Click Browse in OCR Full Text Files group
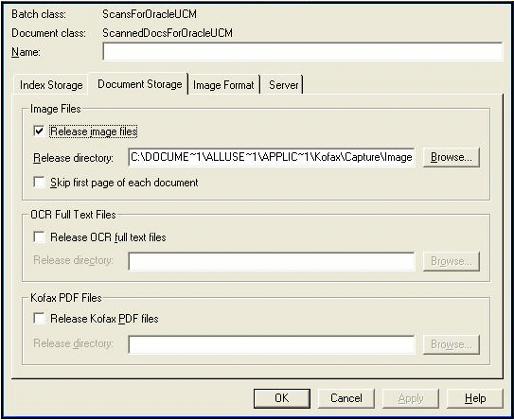 point(452,261)
